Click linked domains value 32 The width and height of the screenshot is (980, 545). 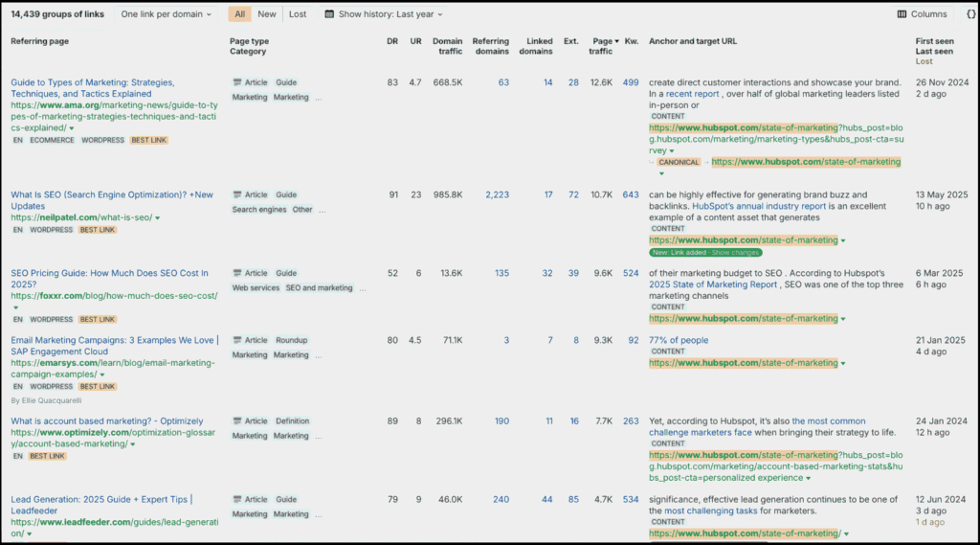546,273
